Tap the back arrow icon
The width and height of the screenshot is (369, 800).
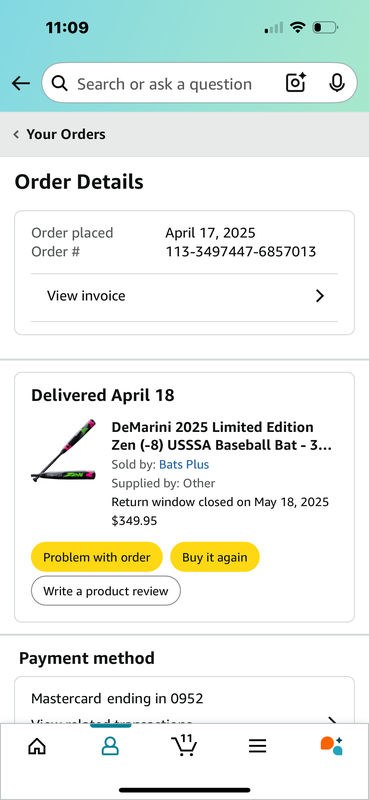pos(20,83)
